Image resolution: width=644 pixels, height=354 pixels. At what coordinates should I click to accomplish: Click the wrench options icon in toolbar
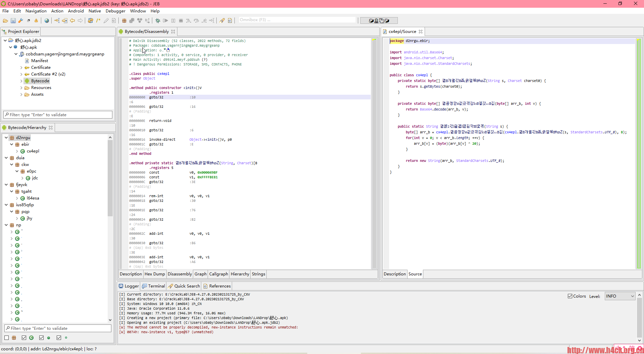point(21,21)
